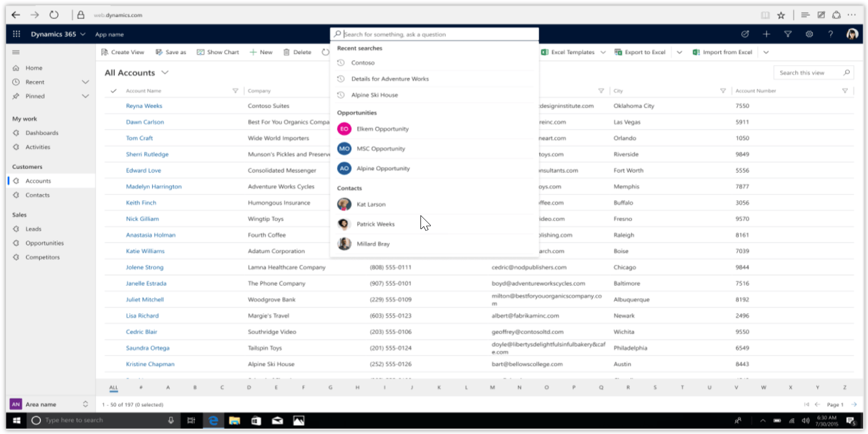Open the app launcher waffle icon
This screenshot has height=434, width=868.
(x=16, y=34)
